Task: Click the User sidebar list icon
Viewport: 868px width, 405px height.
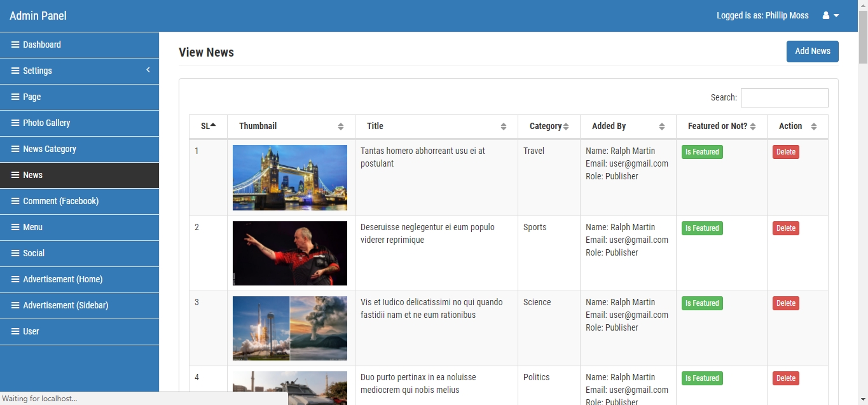Action: [x=15, y=331]
